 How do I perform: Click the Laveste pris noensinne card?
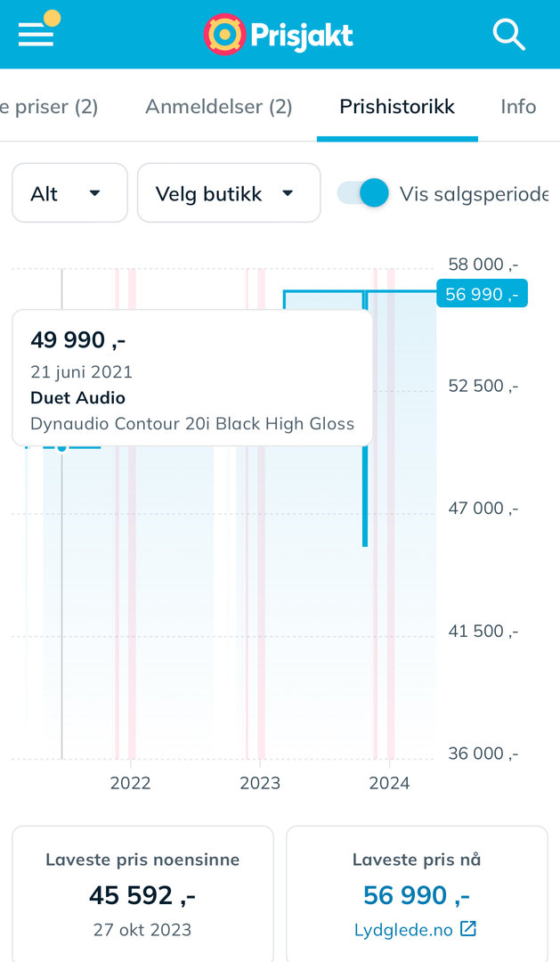142,893
